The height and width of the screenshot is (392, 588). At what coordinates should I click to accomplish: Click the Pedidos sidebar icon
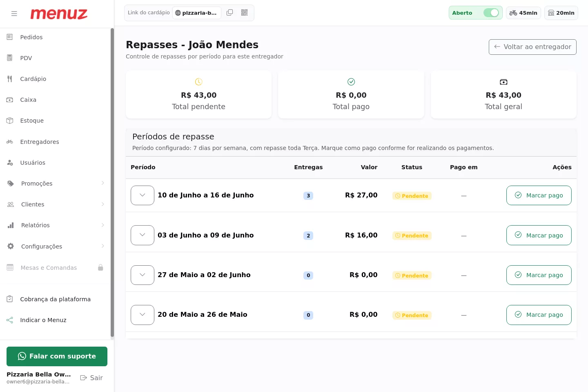pos(10,37)
